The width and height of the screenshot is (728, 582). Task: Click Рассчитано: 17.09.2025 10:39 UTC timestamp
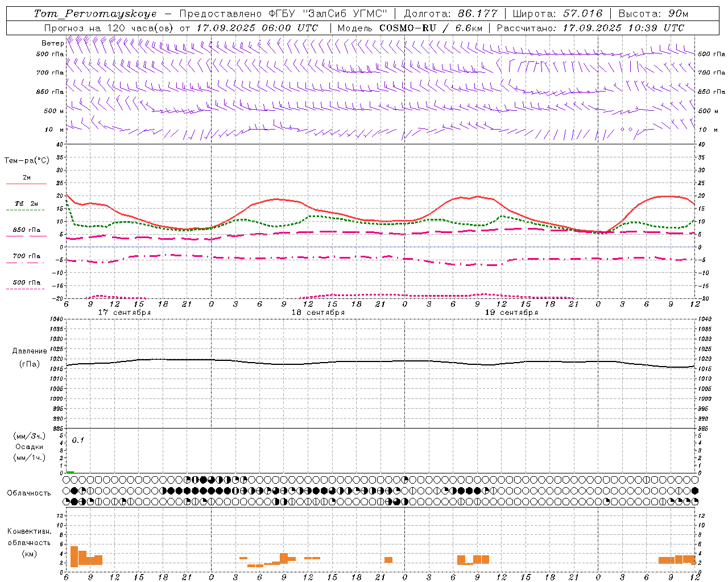click(x=590, y=28)
